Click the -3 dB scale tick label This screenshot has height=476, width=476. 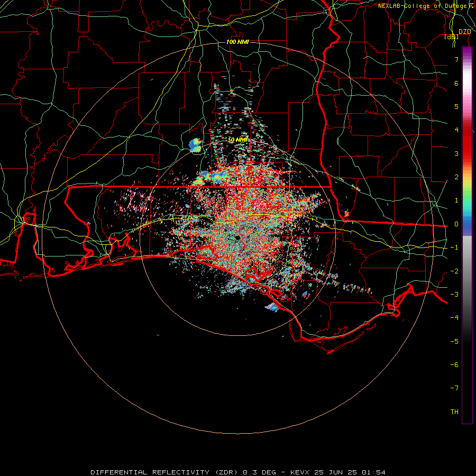[x=454, y=295]
